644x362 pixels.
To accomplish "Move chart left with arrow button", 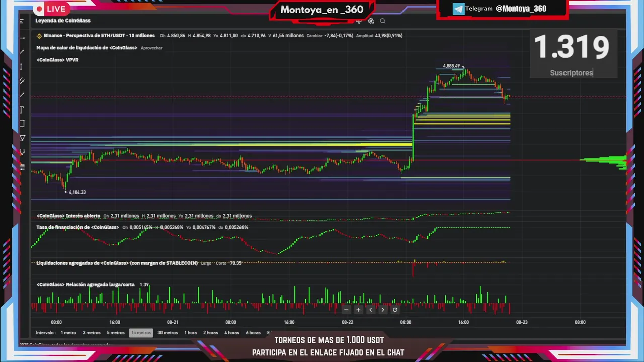I will click(x=371, y=310).
